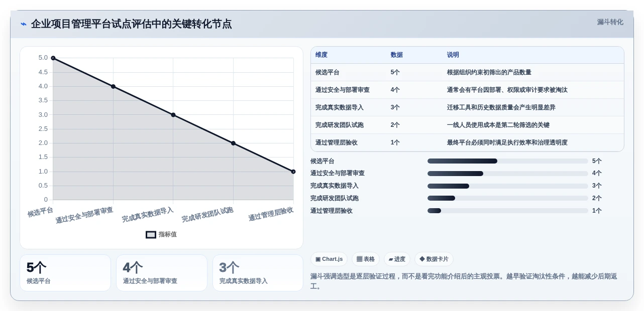Click the 完成研发团队试跑 progress bar
The width and height of the screenshot is (644, 311).
coord(507,198)
